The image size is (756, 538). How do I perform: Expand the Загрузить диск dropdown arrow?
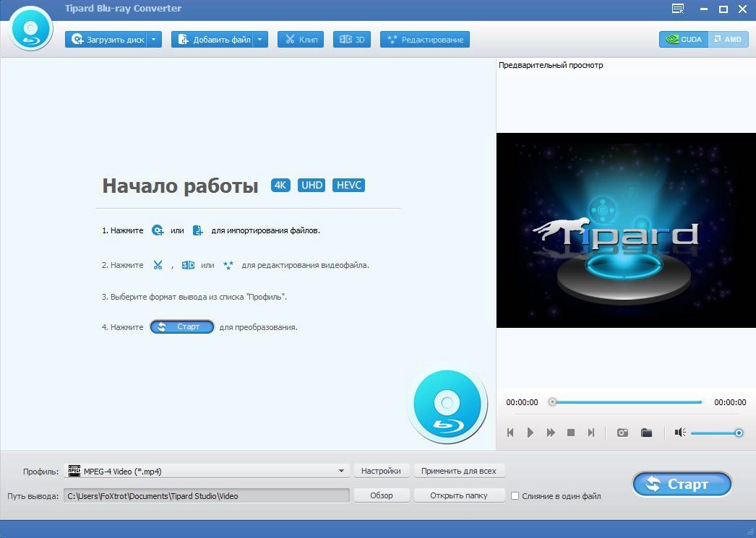pos(154,40)
